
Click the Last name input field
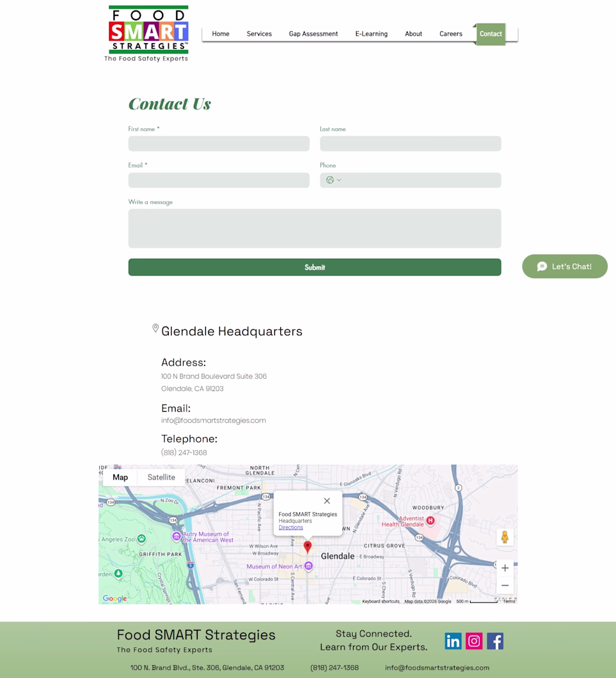coord(410,144)
